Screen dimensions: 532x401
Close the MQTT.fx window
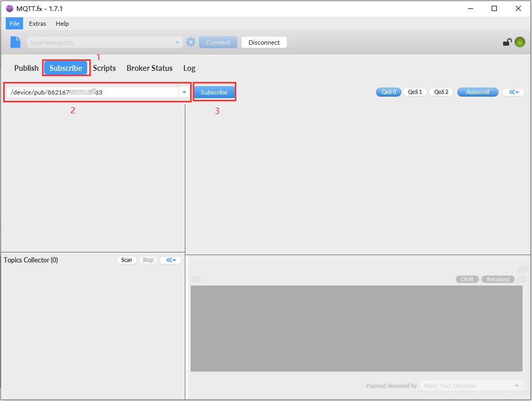click(518, 8)
